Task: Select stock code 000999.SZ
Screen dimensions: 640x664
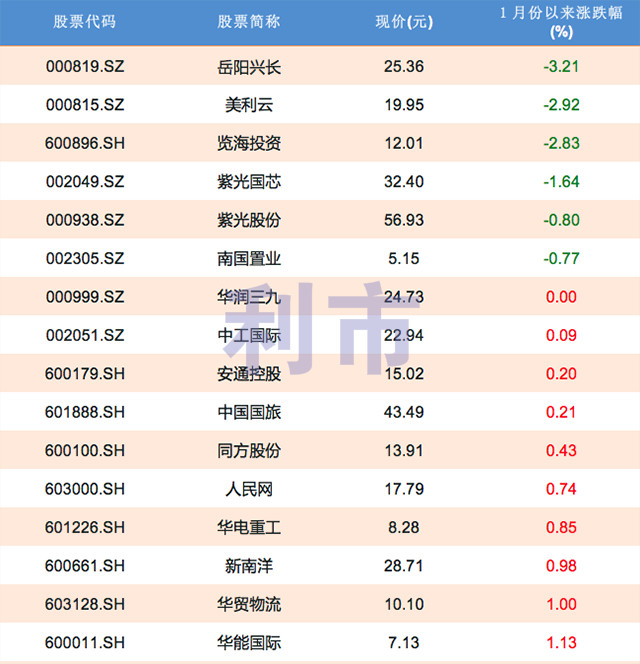Action: [x=85, y=297]
